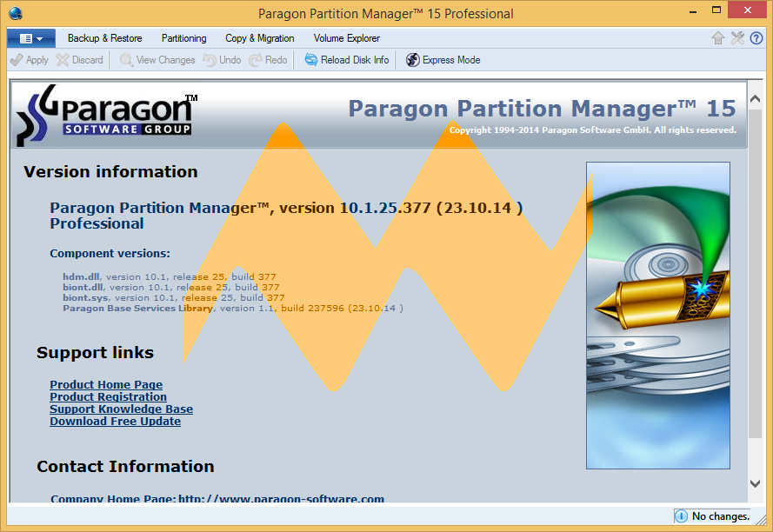The width and height of the screenshot is (773, 532).
Task: Click the application icon in the title bar
Action: point(16,13)
